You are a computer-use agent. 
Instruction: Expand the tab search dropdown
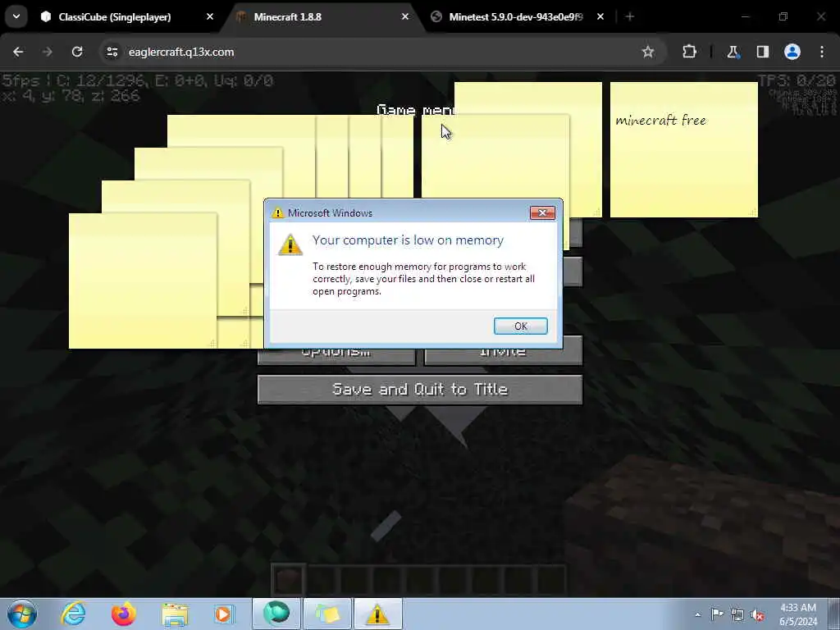(16, 16)
